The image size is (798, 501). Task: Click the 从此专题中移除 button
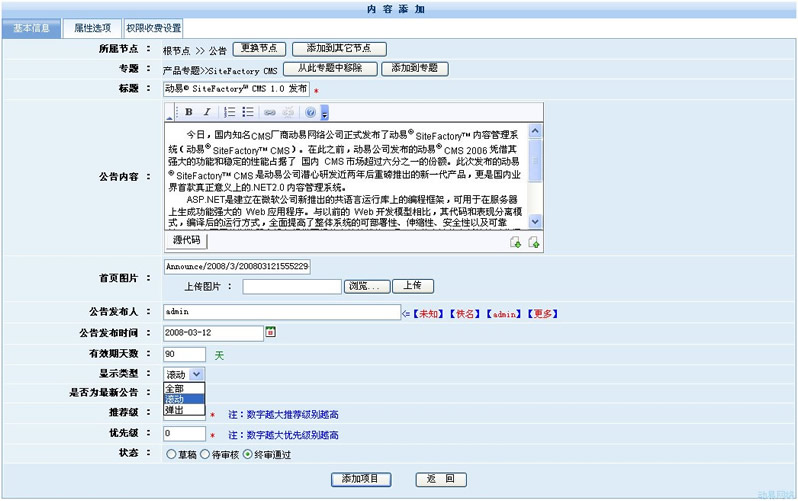(330, 69)
